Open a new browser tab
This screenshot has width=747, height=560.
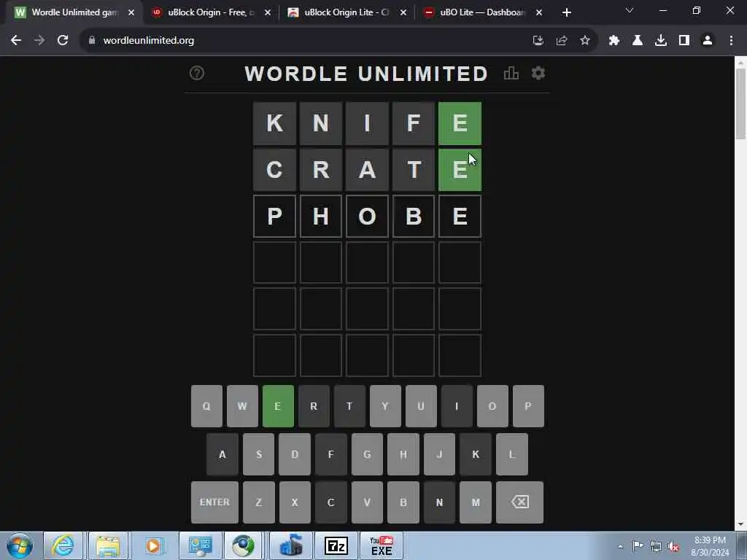[x=566, y=12]
